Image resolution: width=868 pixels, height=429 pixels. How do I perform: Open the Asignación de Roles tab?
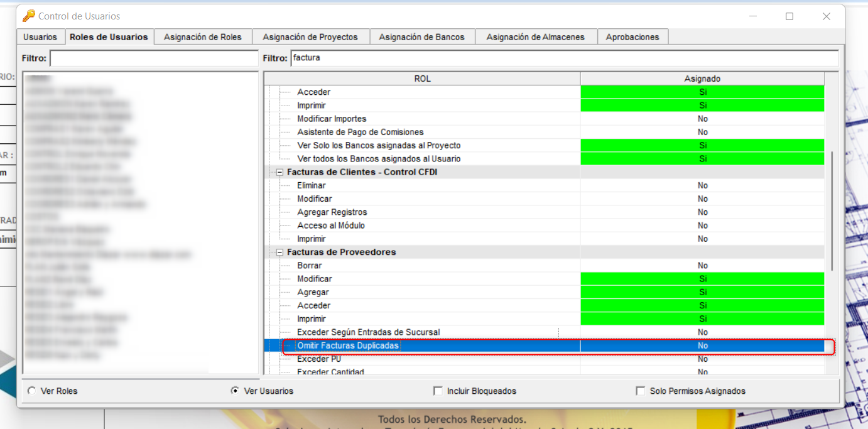(x=202, y=36)
